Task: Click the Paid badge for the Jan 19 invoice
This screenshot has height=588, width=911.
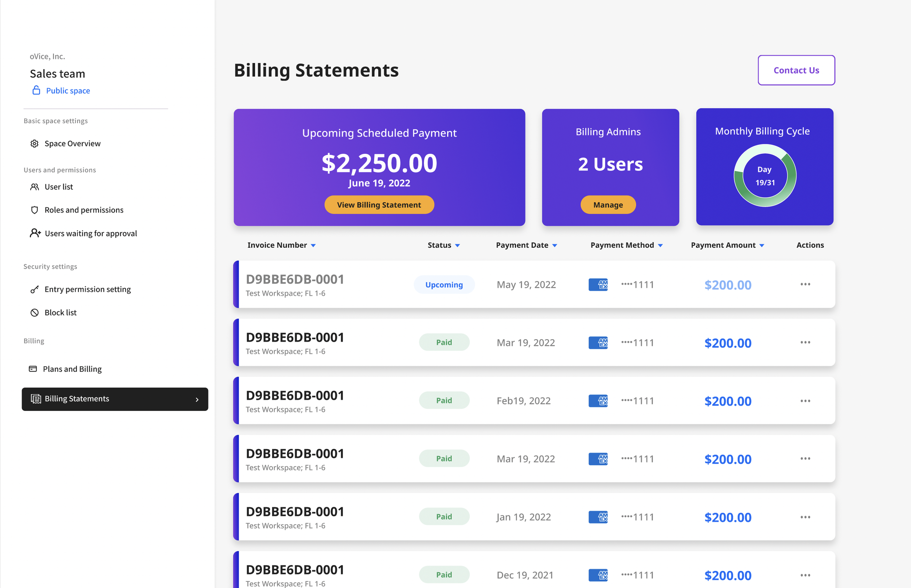Action: [444, 516]
